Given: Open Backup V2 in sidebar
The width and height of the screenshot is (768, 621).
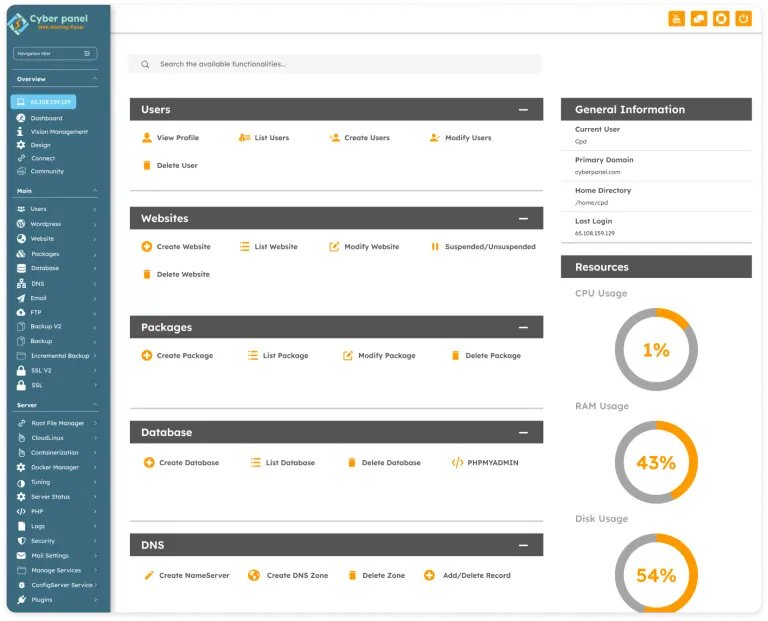Looking at the screenshot, I should (56, 327).
